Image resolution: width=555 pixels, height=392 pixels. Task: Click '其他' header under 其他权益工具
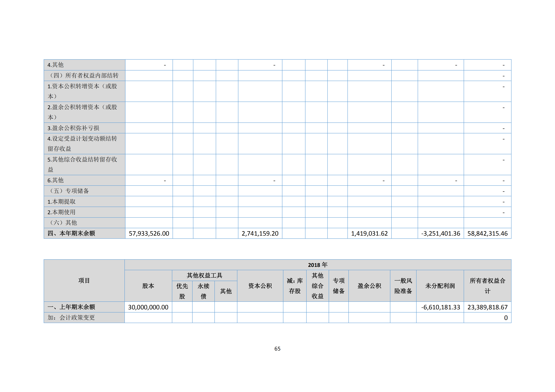226,291
